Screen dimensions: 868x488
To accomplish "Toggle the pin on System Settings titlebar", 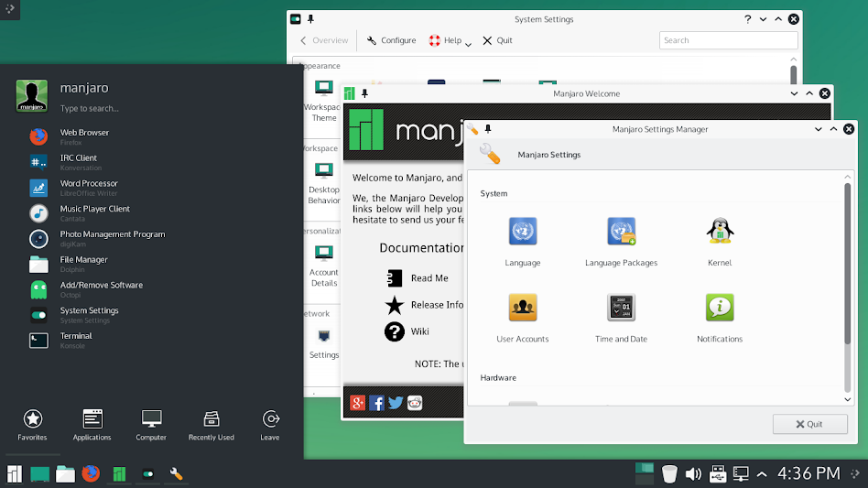I will (x=310, y=19).
